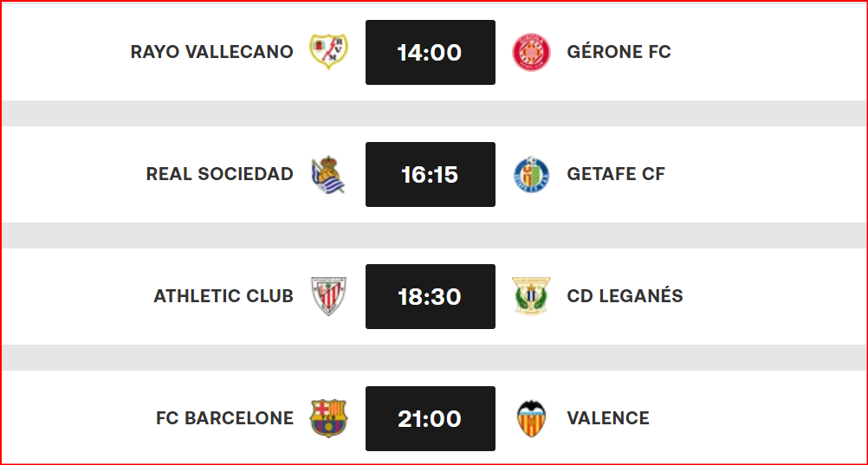Select the 18:30 match time box

[x=430, y=296]
